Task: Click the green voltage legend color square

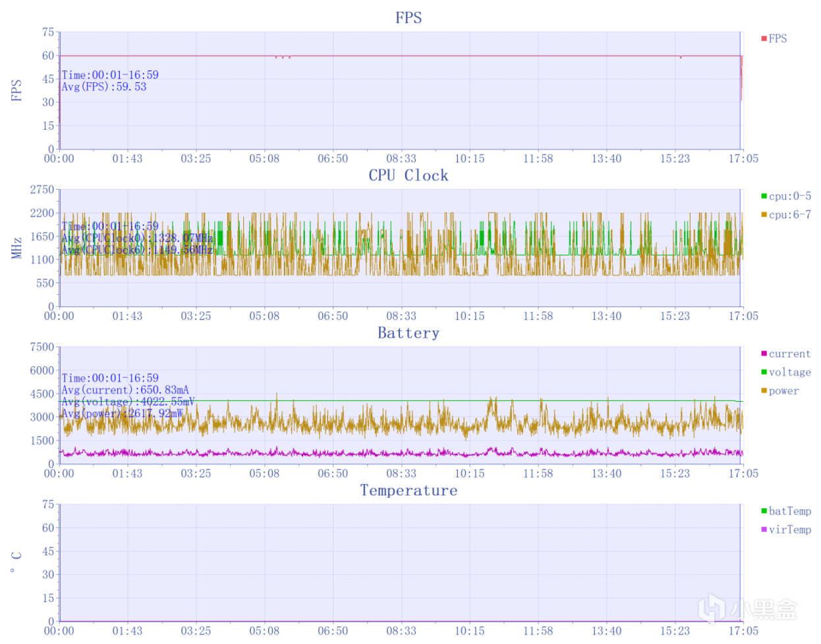Action: click(764, 372)
